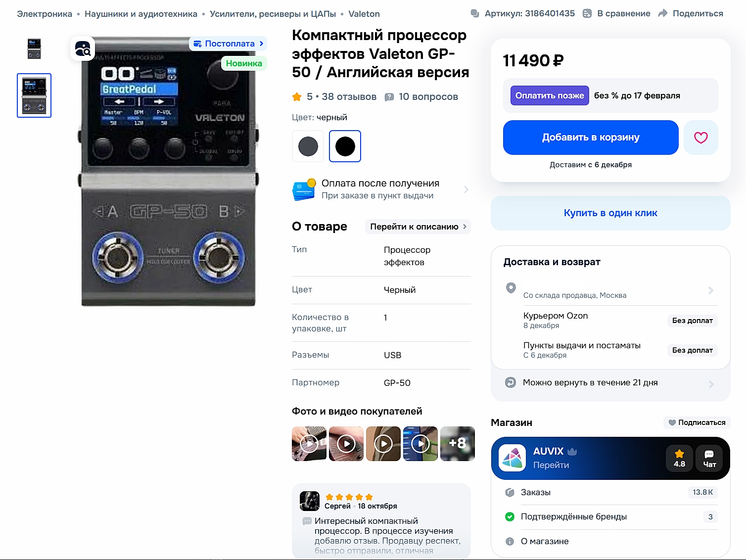
Task: Play the first buyer video
Action: pyautogui.click(x=309, y=444)
